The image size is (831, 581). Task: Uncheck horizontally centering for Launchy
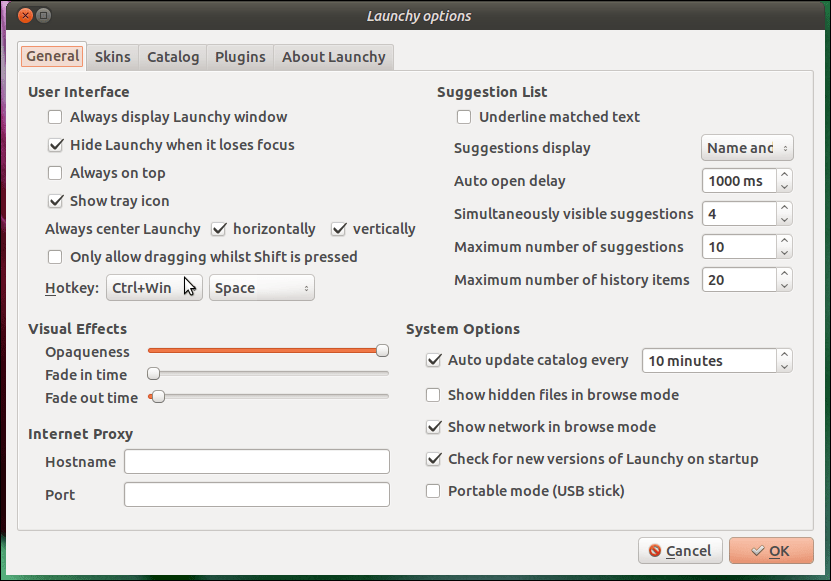click(219, 229)
